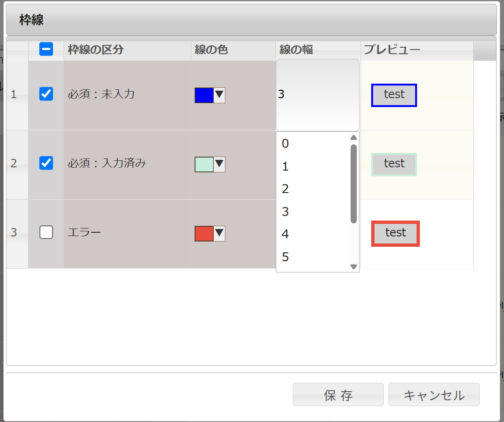Click the green-bordered test preview button

coord(394,164)
